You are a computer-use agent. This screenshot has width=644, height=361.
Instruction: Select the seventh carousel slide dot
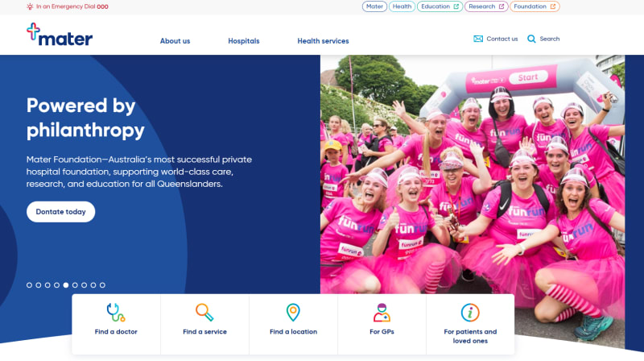[x=85, y=285]
